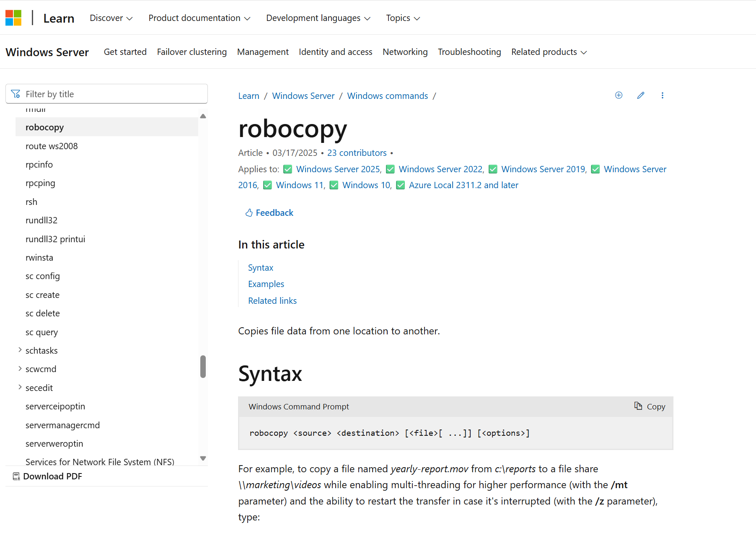Jump to Syntax section link
The height and width of the screenshot is (533, 756).
tap(260, 267)
